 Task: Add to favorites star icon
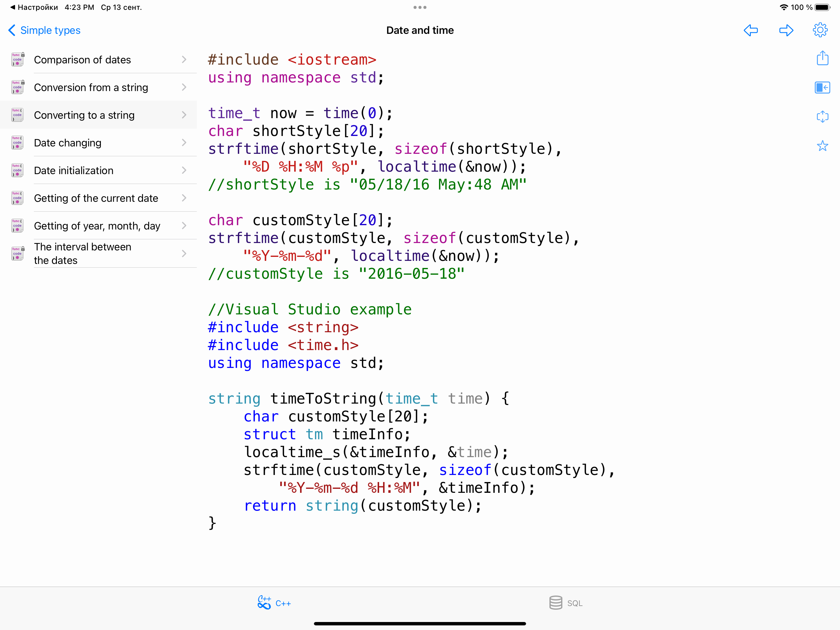pos(822,146)
